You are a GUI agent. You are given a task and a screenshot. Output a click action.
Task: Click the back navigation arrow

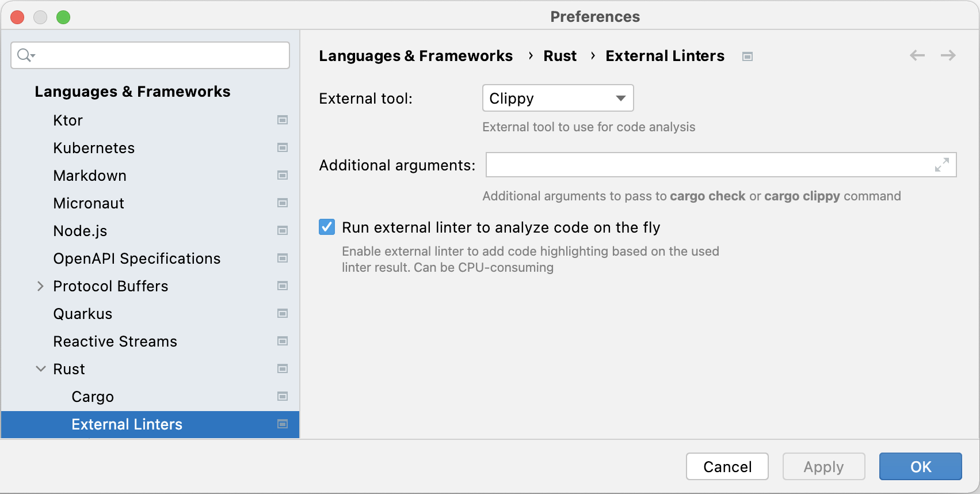coord(917,55)
